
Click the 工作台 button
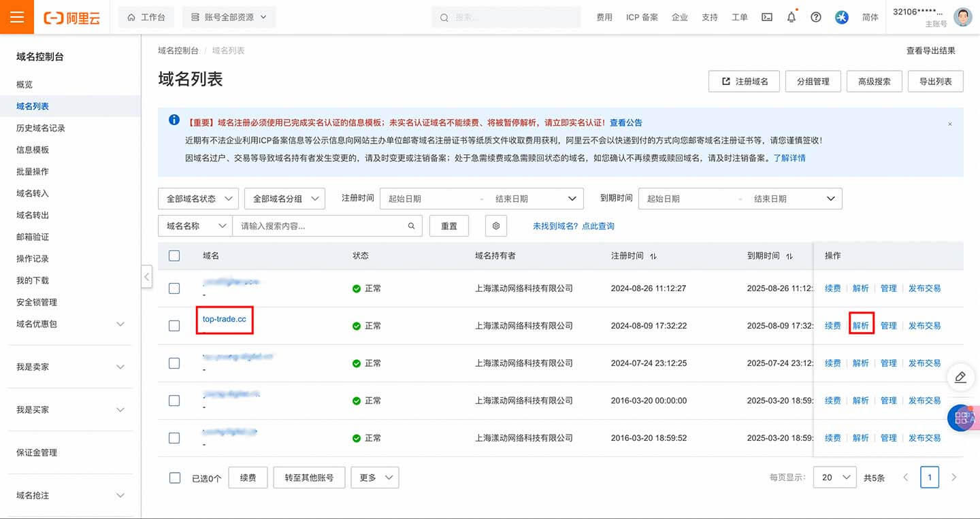(x=146, y=17)
